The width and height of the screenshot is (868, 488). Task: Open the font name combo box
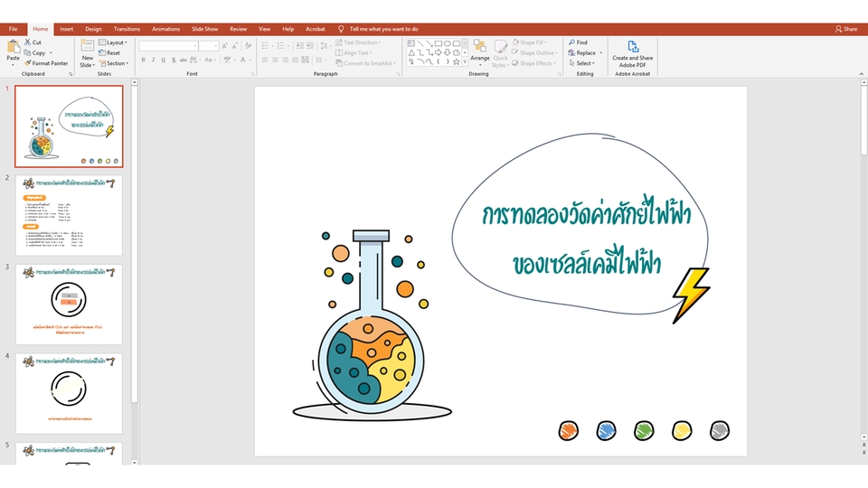coord(168,46)
